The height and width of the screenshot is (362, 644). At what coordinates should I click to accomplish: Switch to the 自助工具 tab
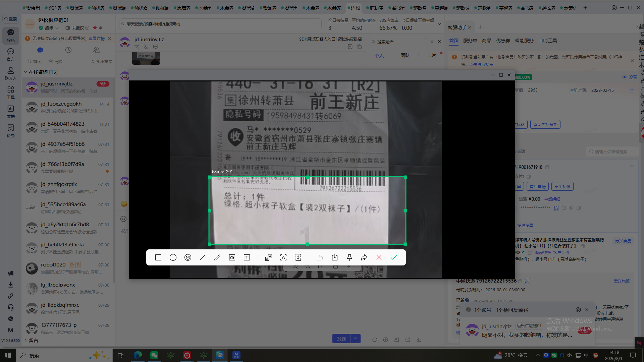point(548,41)
